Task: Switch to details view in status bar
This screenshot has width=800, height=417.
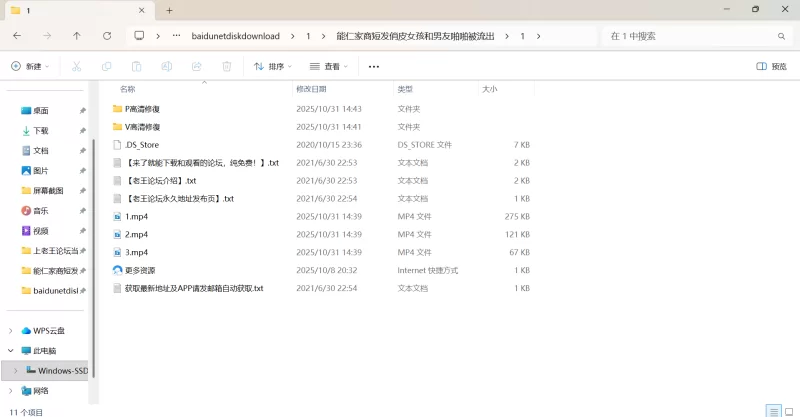Action: pos(772,410)
